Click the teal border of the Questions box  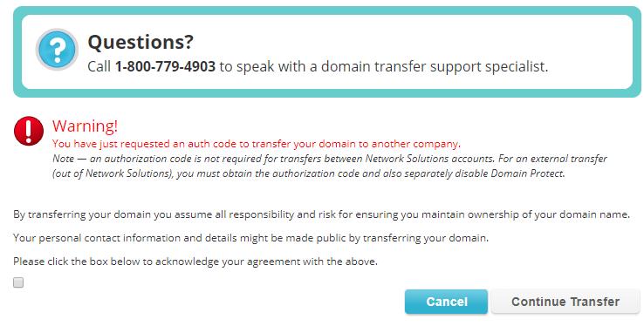327,11
